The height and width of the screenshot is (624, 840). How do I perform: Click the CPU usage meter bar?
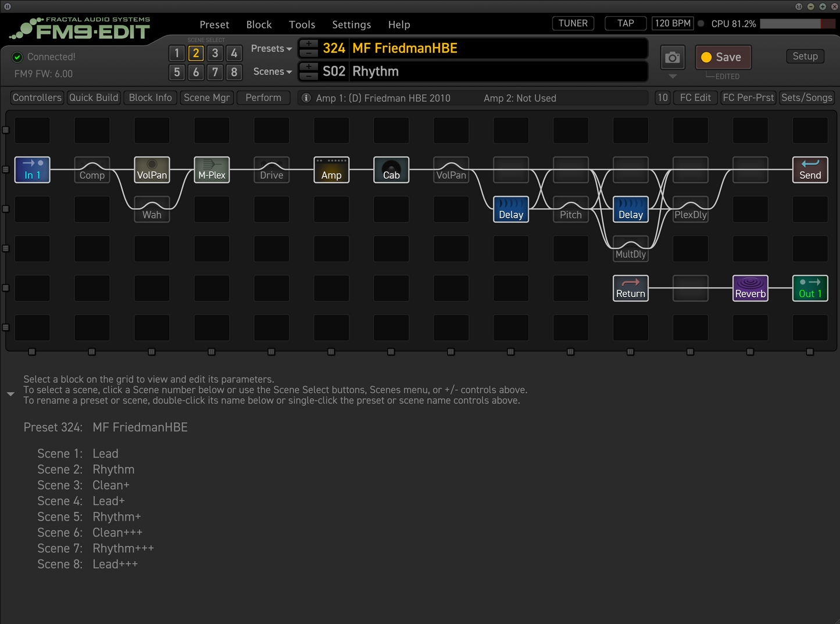pyautogui.click(x=798, y=24)
